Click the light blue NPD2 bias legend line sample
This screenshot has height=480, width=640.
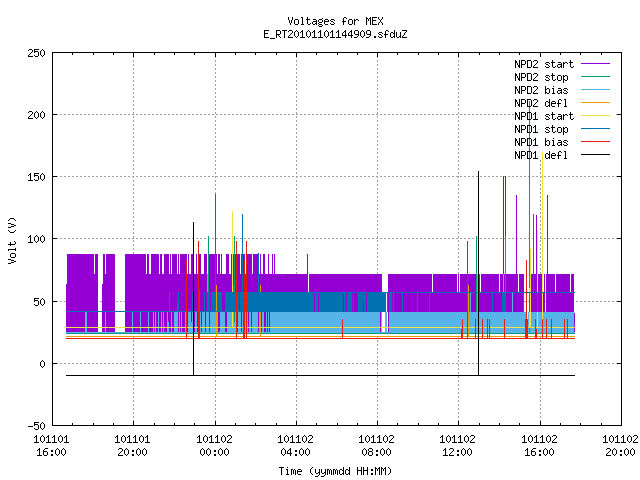596,90
